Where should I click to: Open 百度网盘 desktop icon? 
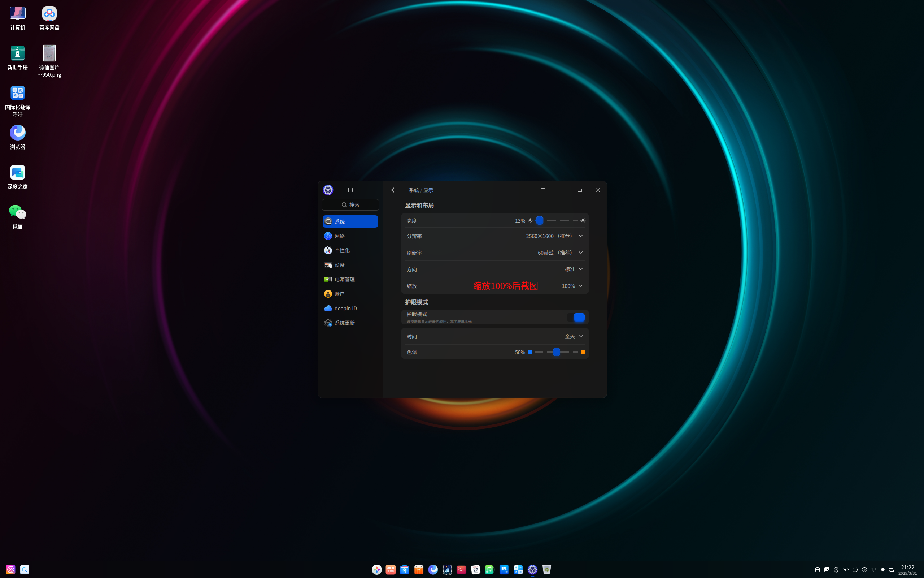point(49,18)
